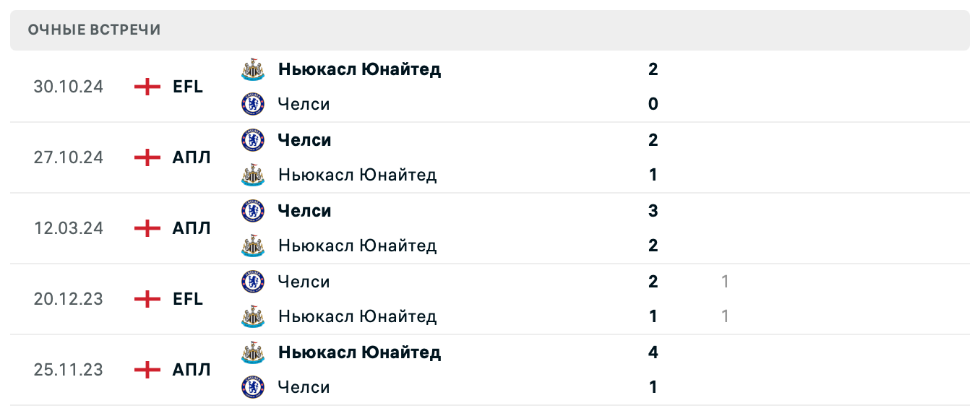Viewport: 980px width, 416px height.
Task: Click England flag beside 30.10.24 EFL
Action: click(x=147, y=87)
